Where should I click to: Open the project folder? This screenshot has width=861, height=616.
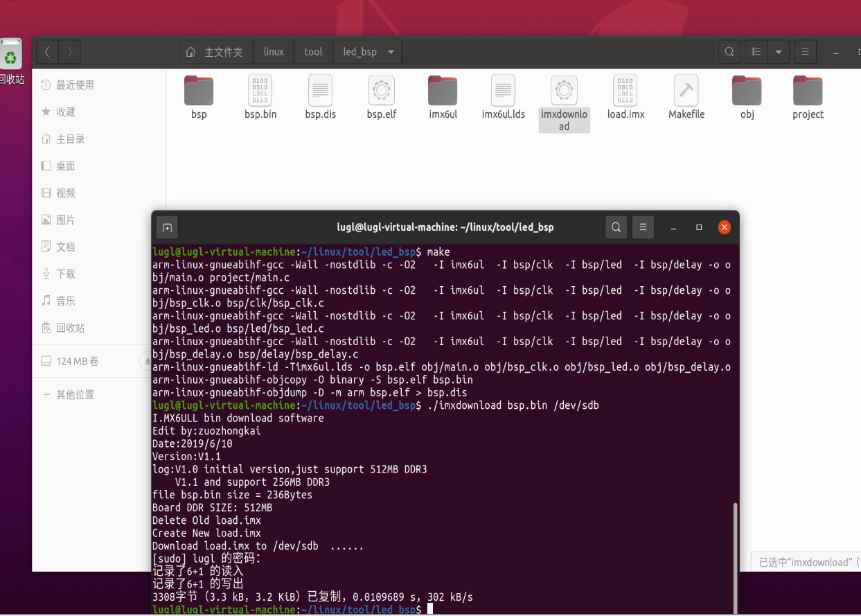pyautogui.click(x=808, y=91)
